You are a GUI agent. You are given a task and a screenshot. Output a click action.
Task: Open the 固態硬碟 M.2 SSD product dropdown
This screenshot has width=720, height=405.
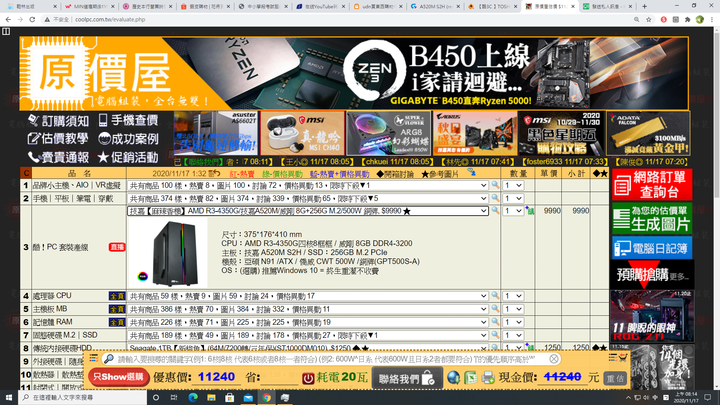307,335
